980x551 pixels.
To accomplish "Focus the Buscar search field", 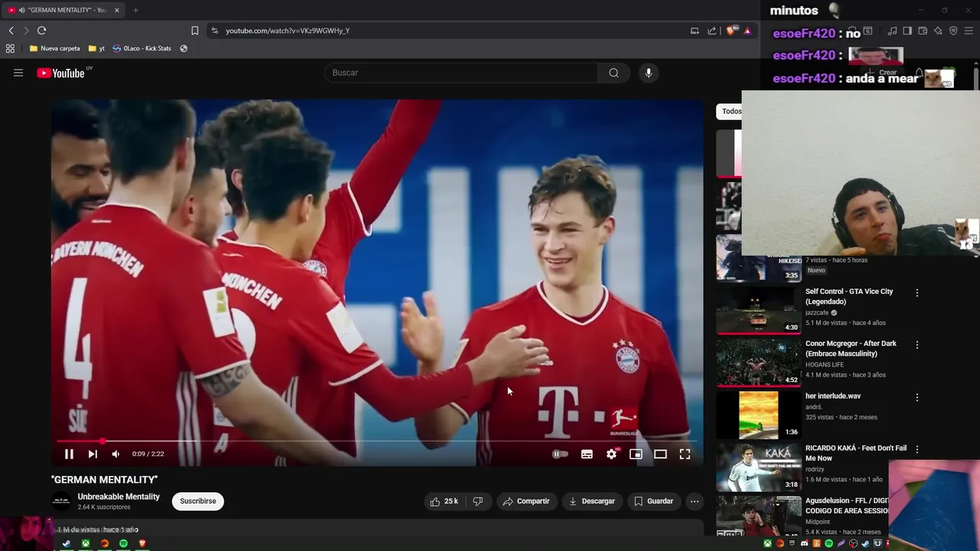I will point(461,73).
